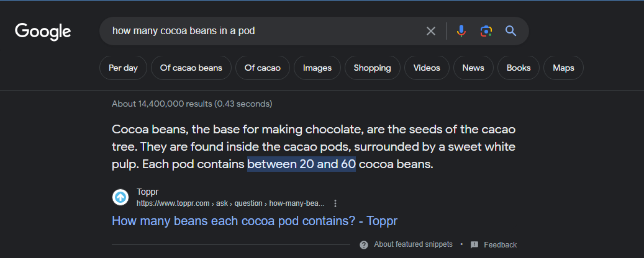
Task: Switch to the Shopping results tab
Action: tap(373, 68)
